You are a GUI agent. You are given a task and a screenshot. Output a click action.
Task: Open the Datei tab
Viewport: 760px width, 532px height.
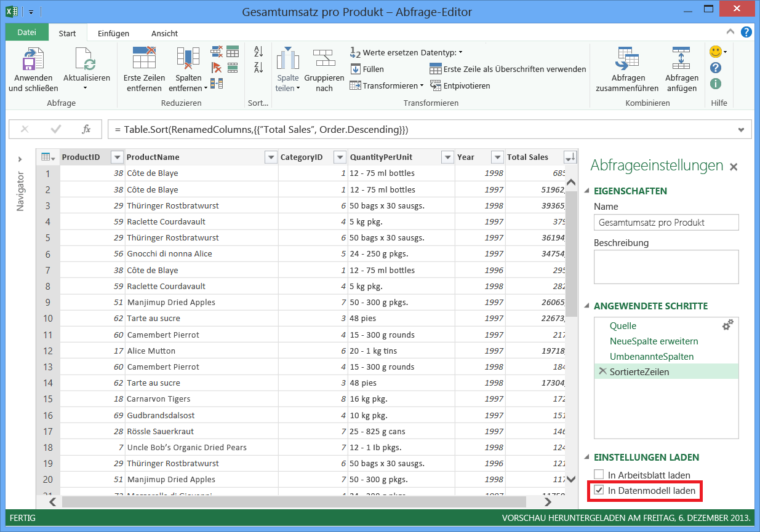pos(26,33)
